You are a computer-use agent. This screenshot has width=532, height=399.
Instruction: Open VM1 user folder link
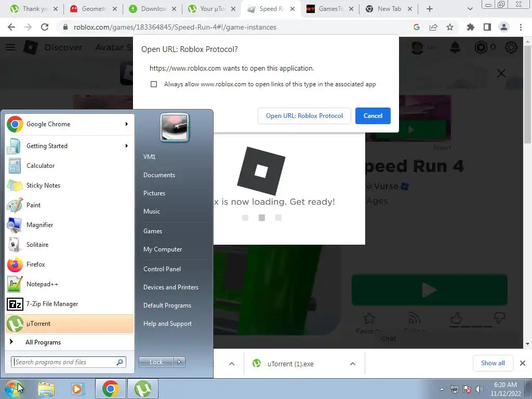point(149,157)
